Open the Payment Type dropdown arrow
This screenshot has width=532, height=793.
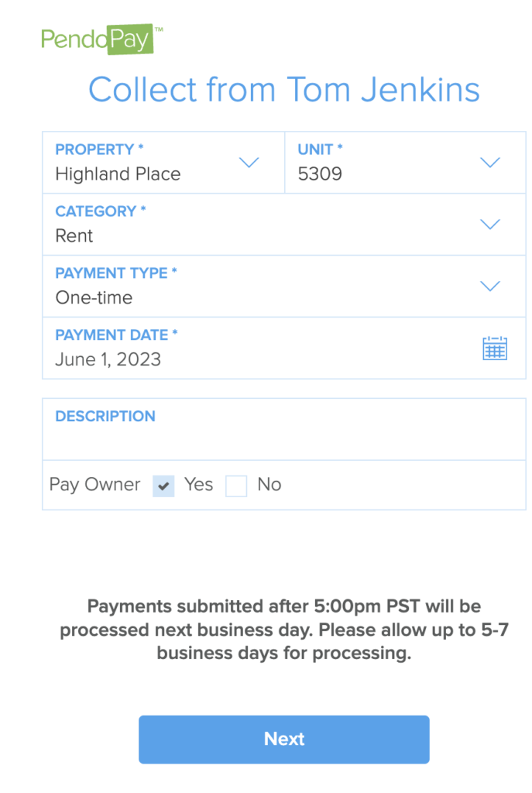pos(490,287)
